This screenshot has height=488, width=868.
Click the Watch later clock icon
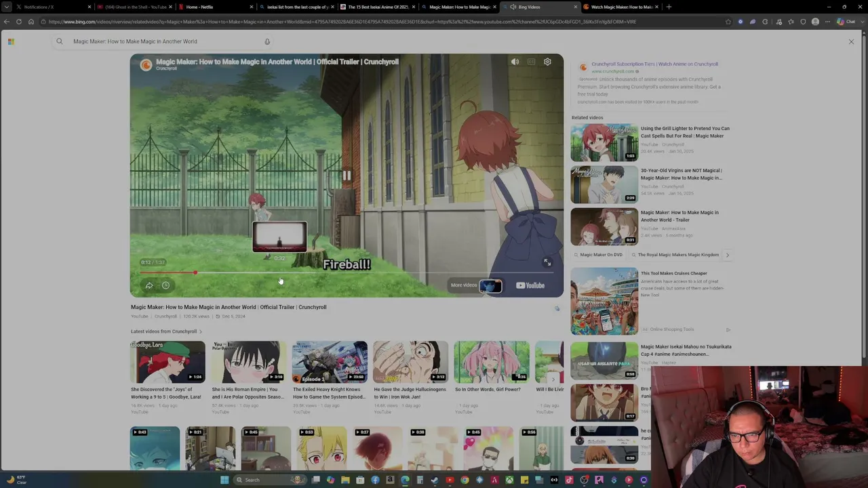tap(165, 285)
